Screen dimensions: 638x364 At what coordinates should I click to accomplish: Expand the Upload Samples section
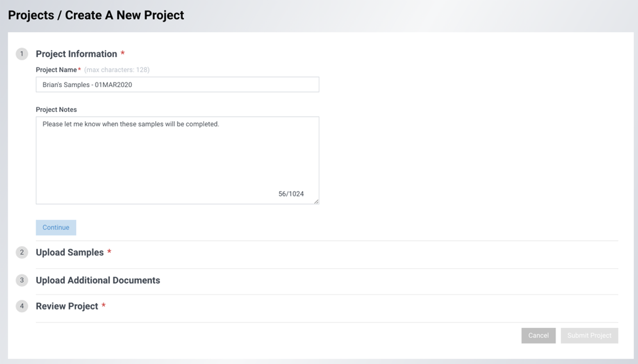tap(69, 252)
